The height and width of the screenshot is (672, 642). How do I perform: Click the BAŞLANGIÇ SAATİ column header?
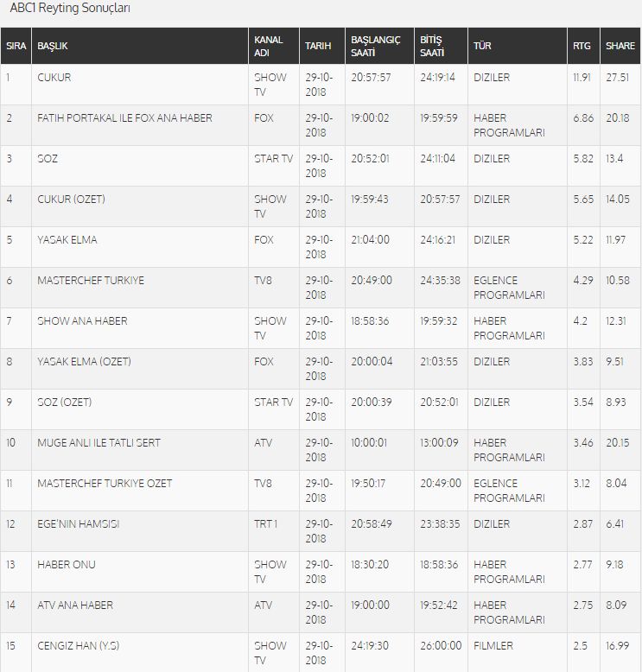(379, 46)
